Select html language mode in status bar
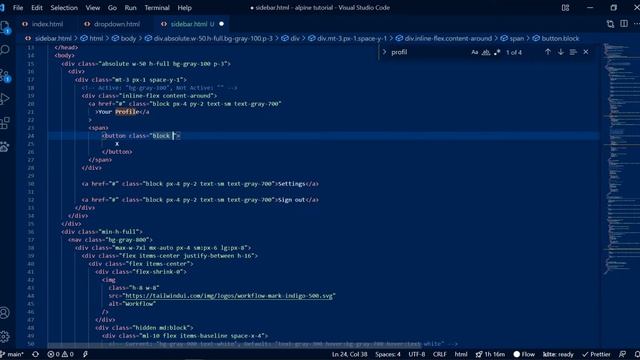The width and height of the screenshot is (640, 360). [x=461, y=354]
